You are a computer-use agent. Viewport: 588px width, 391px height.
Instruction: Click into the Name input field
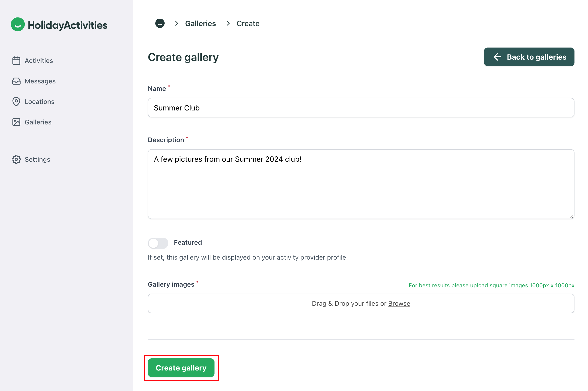tap(361, 108)
